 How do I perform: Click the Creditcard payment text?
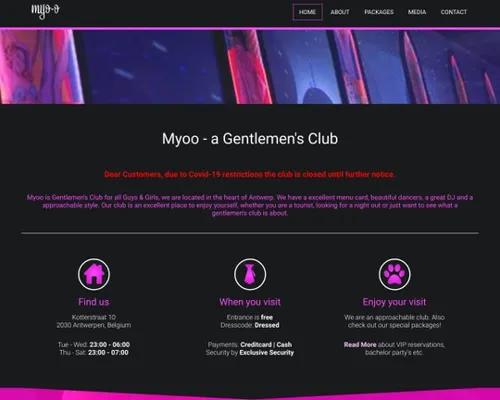[x=256, y=344]
